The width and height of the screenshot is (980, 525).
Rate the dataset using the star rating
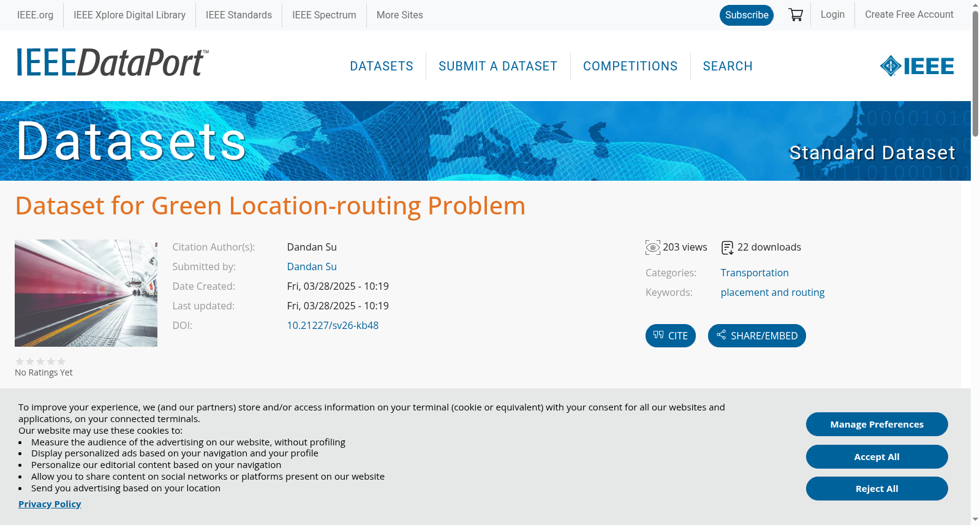pos(40,361)
